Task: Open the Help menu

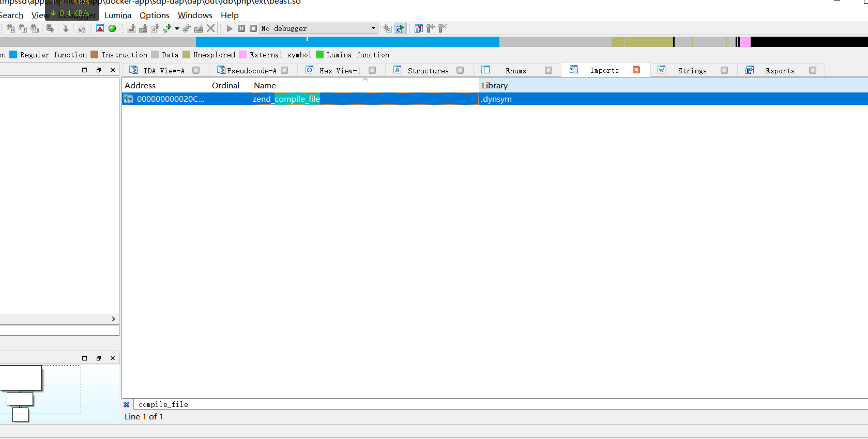Action: tap(230, 15)
